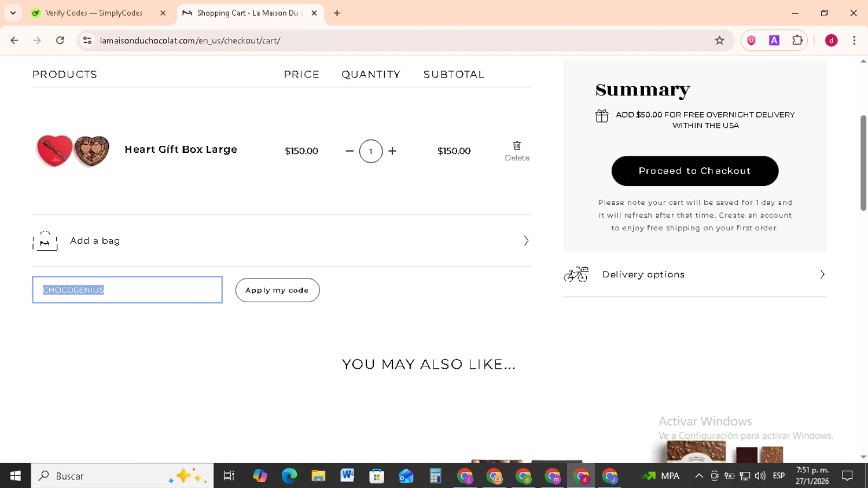Viewport: 868px width, 488px height.
Task: Click the quantity field showing 1
Action: [371, 151]
